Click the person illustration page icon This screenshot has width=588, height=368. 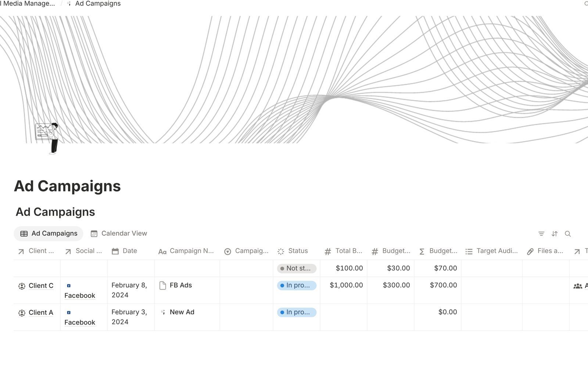pyautogui.click(x=47, y=138)
